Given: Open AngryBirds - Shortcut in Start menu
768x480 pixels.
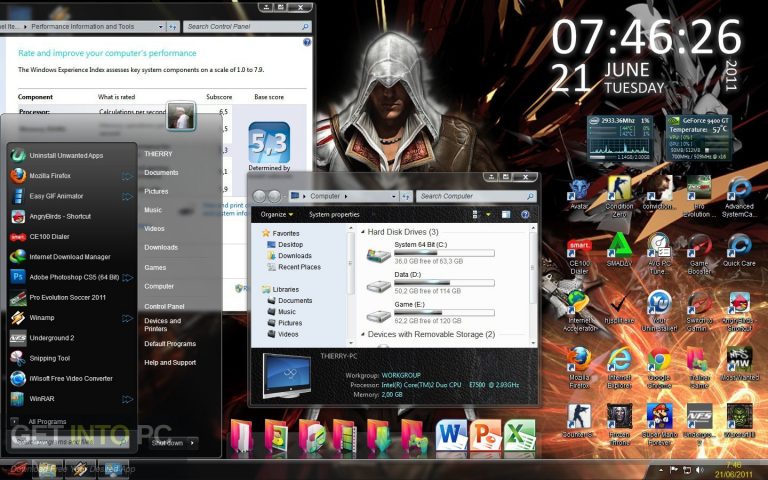Looking at the screenshot, I should 71,216.
